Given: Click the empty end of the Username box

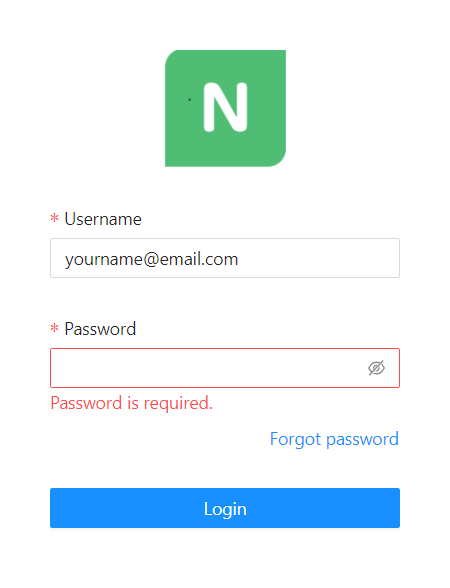Looking at the screenshot, I should (x=319, y=258).
